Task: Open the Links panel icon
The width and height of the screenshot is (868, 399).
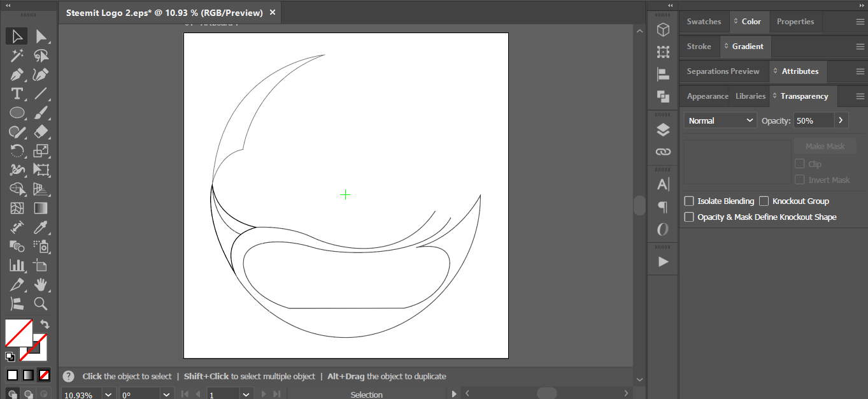Action: 663,152
